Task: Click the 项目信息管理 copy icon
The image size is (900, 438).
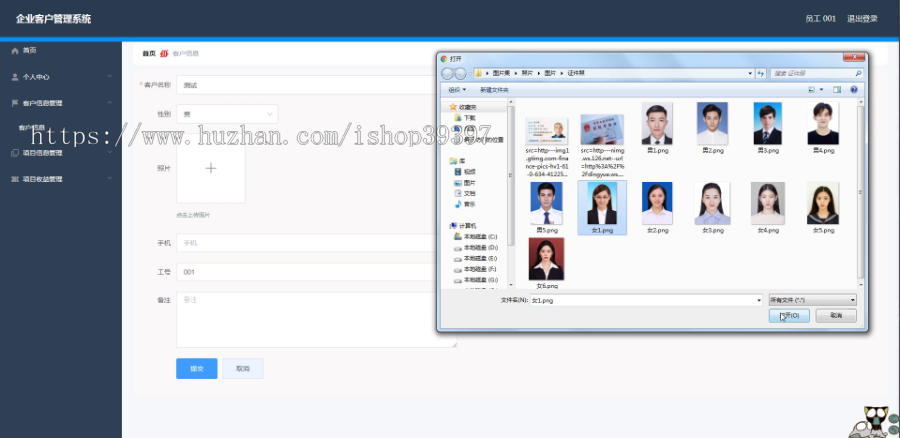Action: [x=15, y=153]
